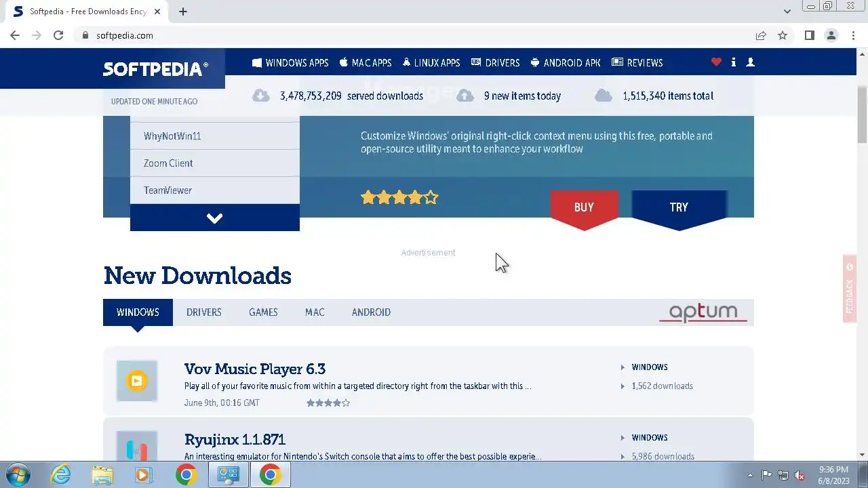Click WINDOWS category for Ryujinx
The height and width of the screenshot is (488, 868).
coord(650,438)
